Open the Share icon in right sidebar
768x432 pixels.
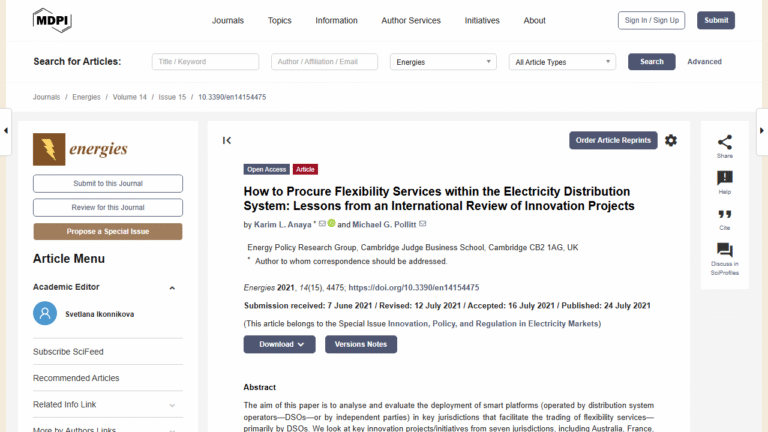[724, 142]
